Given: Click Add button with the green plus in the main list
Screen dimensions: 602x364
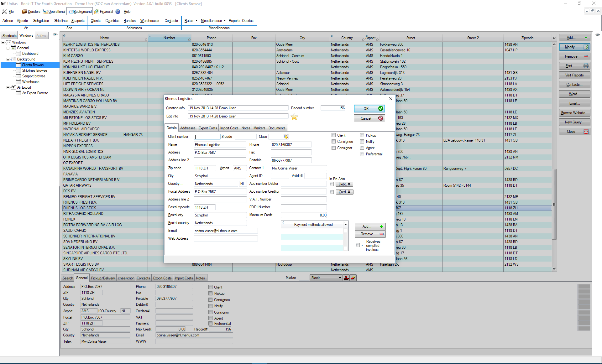Looking at the screenshot, I should click(574, 38).
